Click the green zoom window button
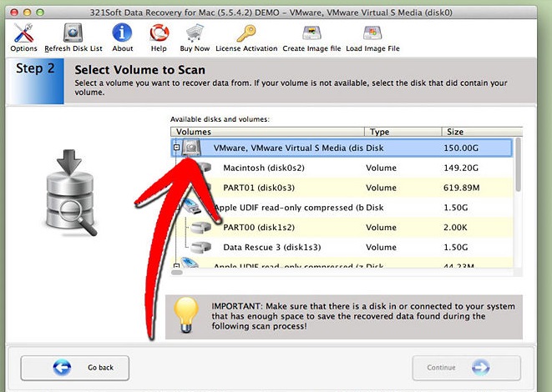552x392 pixels. click(x=40, y=13)
